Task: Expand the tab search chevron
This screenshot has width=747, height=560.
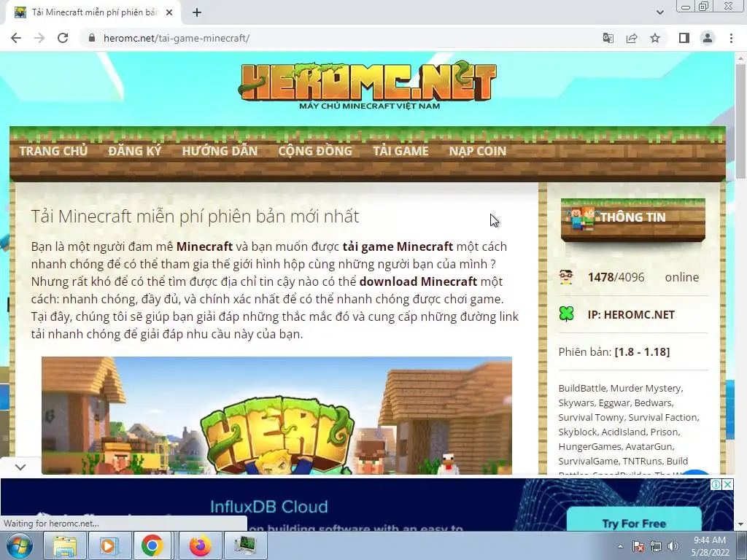Action: click(659, 13)
